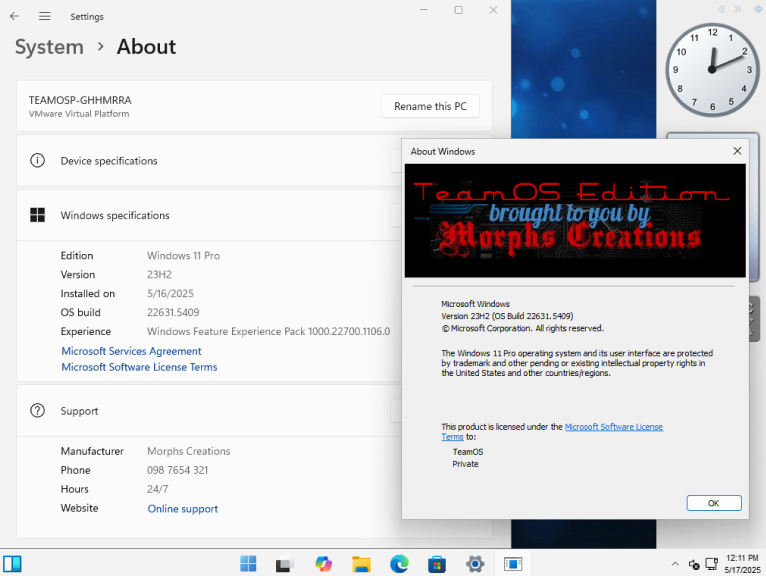Image resolution: width=766 pixels, height=576 pixels.
Task: Select the version value 23H2
Action: pos(159,275)
